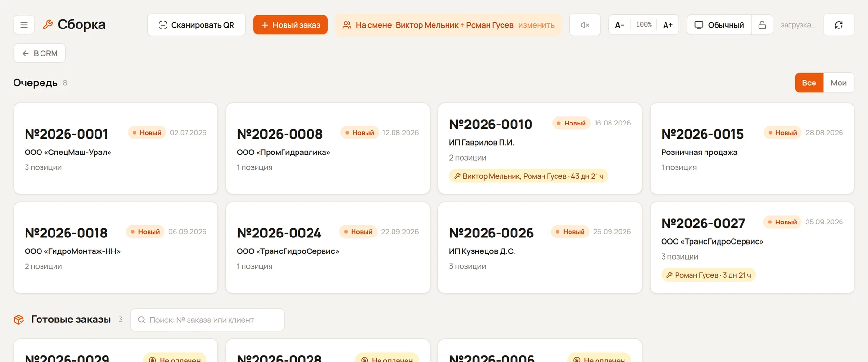Image resolution: width=868 pixels, height=362 pixels.
Task: Click the refresh arrows icon
Action: point(839,25)
